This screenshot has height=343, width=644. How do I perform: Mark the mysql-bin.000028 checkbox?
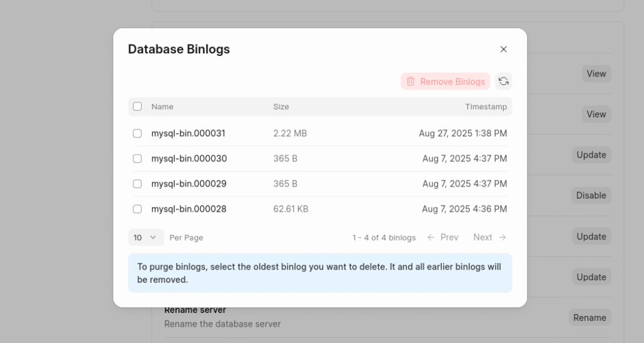[137, 209]
